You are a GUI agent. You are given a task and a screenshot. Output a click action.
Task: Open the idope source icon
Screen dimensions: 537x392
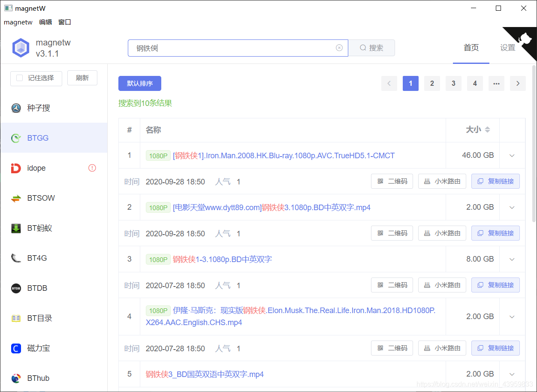[x=16, y=168]
